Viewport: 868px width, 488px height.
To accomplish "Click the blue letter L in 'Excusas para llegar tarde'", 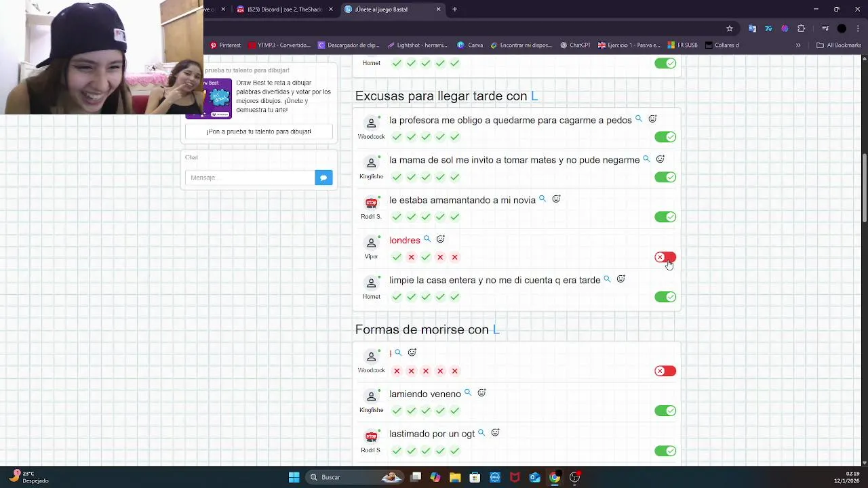I will (x=534, y=96).
